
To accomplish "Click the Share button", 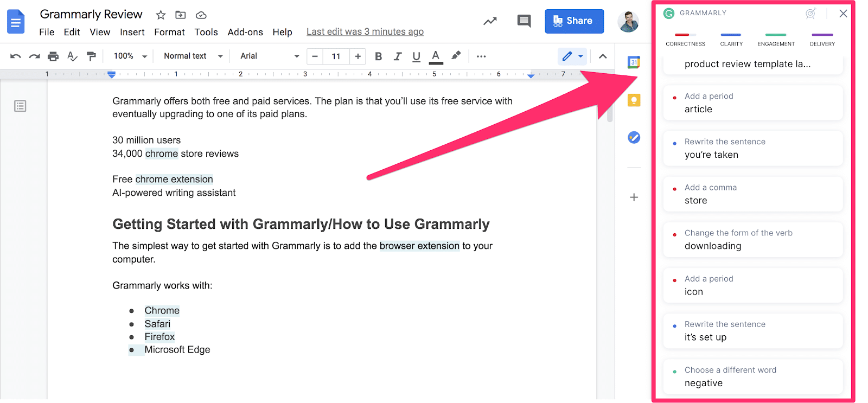I will [574, 21].
